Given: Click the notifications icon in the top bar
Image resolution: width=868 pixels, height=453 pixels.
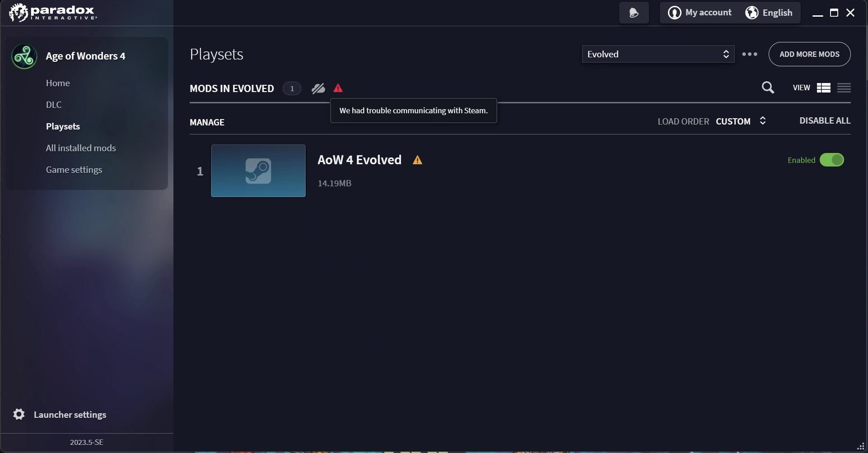Looking at the screenshot, I should 634,13.
